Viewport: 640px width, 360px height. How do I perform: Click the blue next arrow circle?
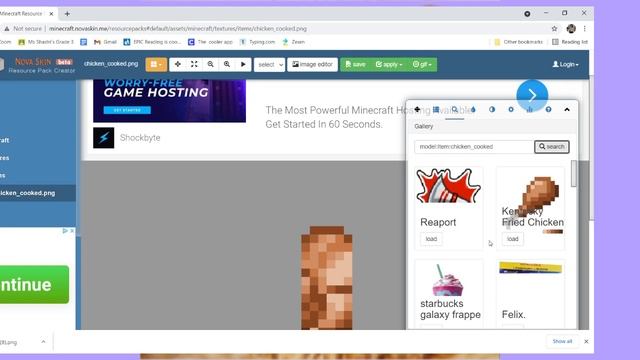click(532, 96)
